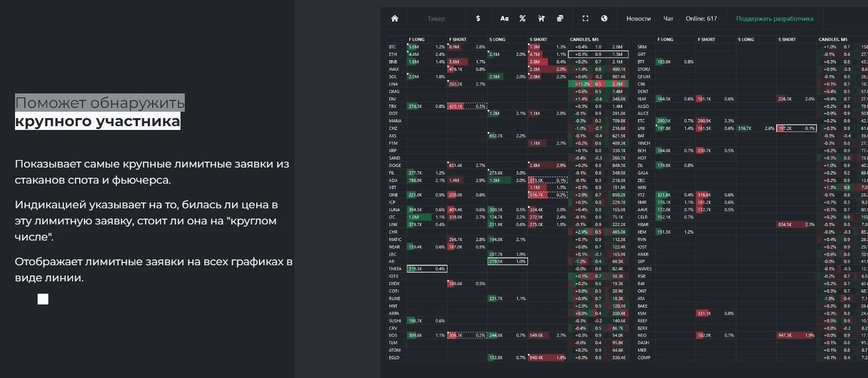Select the dollar sign icon
Image resolution: width=868 pixels, height=378 pixels.
[x=478, y=18]
